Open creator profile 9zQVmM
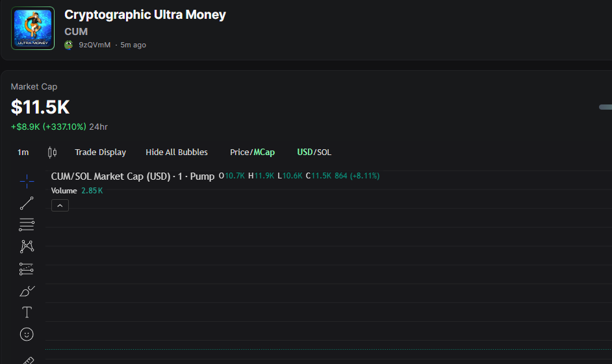The image size is (612, 364). 94,45
